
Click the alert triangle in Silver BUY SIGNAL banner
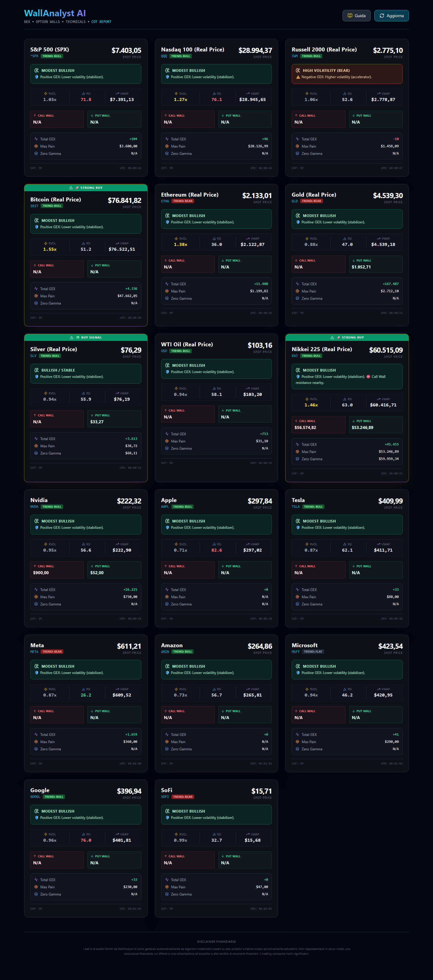(71, 338)
